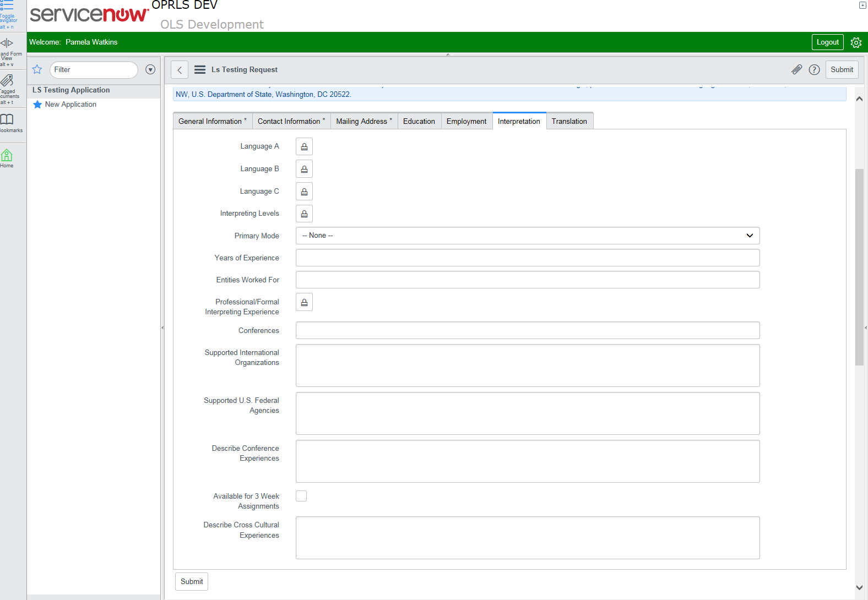Click the collapse icon at the top-right corner
The image size is (868, 600).
coord(862,5)
